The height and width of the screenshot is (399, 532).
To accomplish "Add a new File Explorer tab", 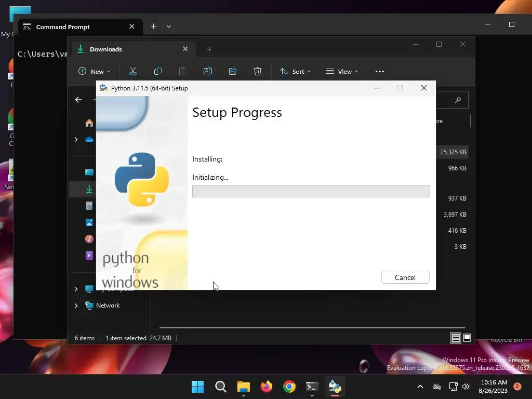I will [x=209, y=49].
